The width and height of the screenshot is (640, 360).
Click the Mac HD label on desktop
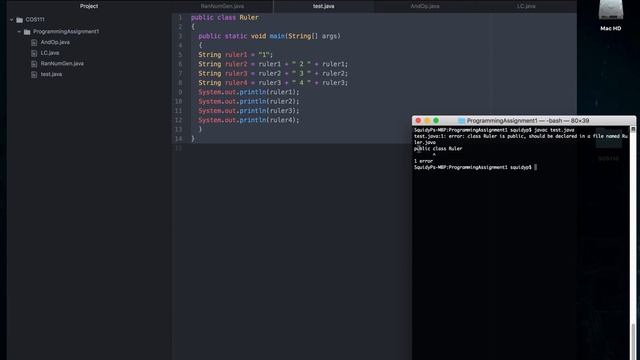click(x=611, y=29)
